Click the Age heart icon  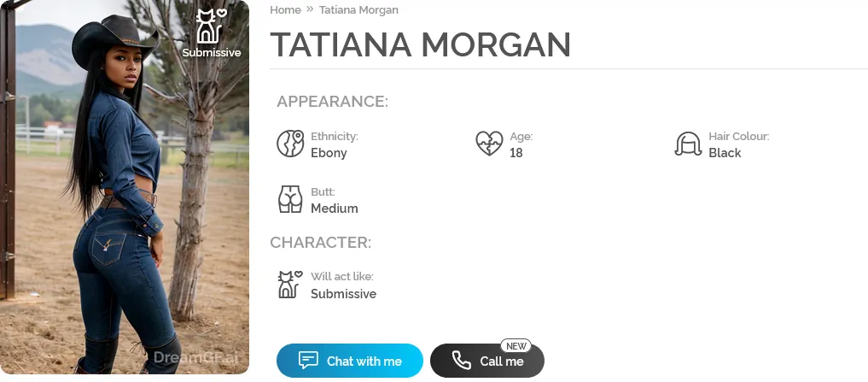(489, 144)
